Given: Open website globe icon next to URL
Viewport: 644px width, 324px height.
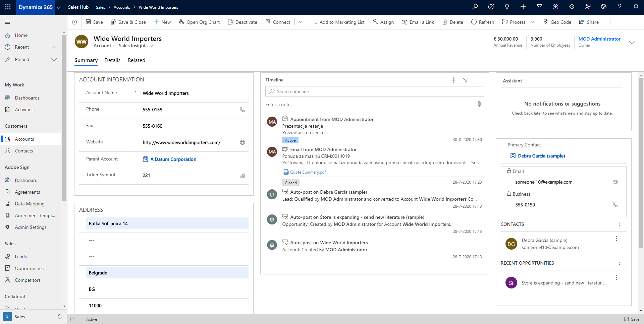Looking at the screenshot, I should click(x=242, y=142).
